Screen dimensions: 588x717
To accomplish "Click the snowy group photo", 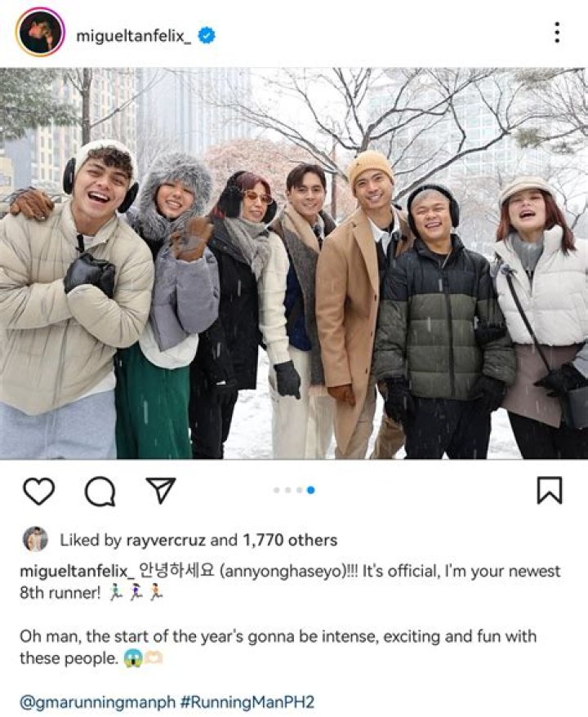I will 294,264.
